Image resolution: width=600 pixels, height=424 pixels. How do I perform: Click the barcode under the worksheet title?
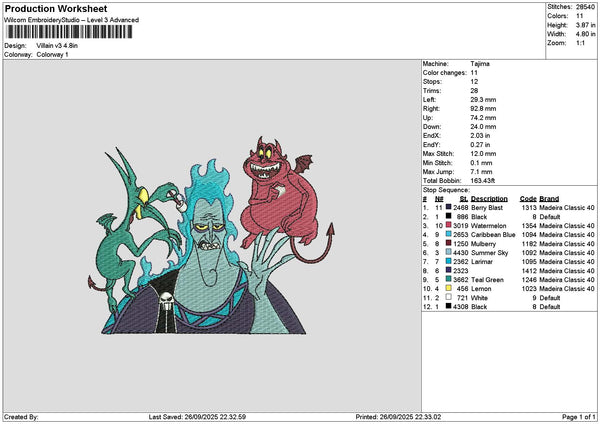pyautogui.click(x=69, y=32)
